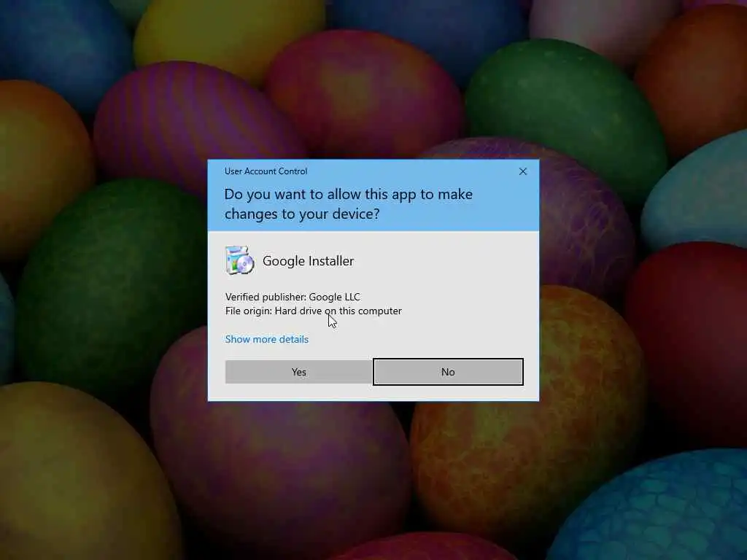This screenshot has width=747, height=560.
Task: Click the 'User Account Control' title text
Action: pos(266,171)
